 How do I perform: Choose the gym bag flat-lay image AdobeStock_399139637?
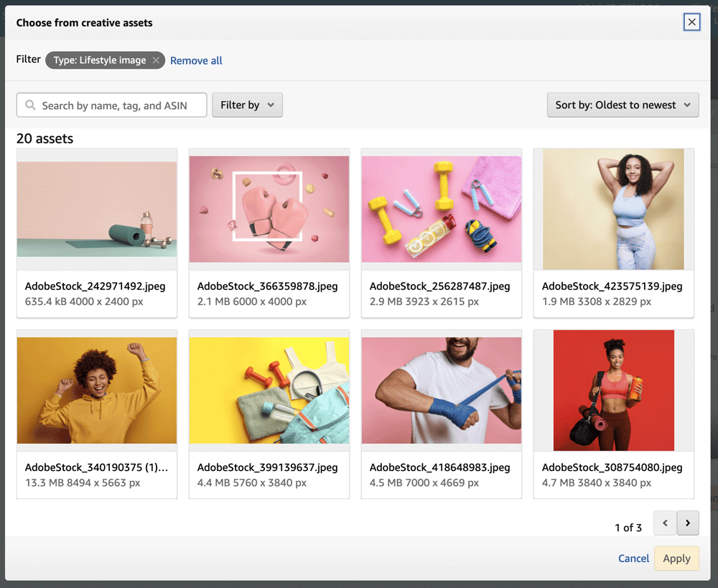point(269,390)
